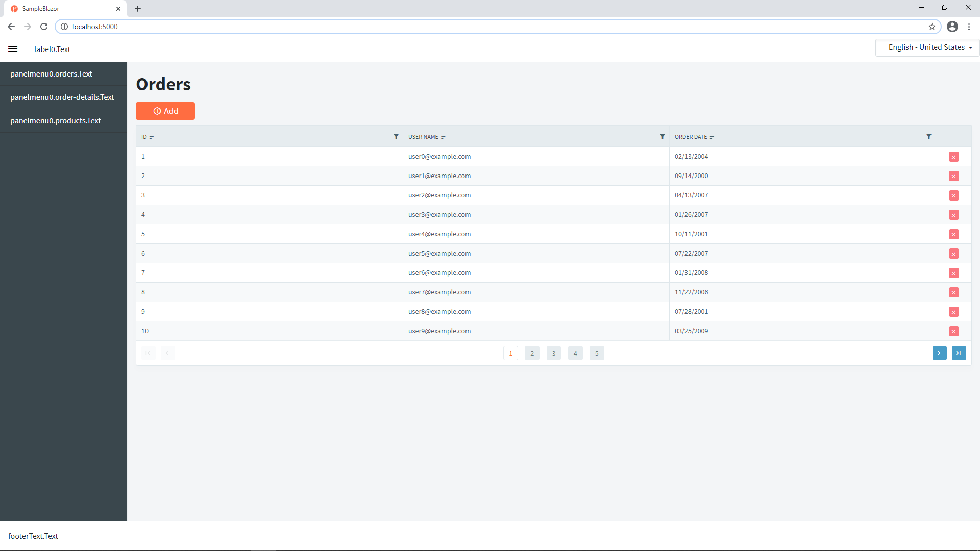Open filter for ID column
This screenshot has width=980, height=551.
(x=396, y=136)
